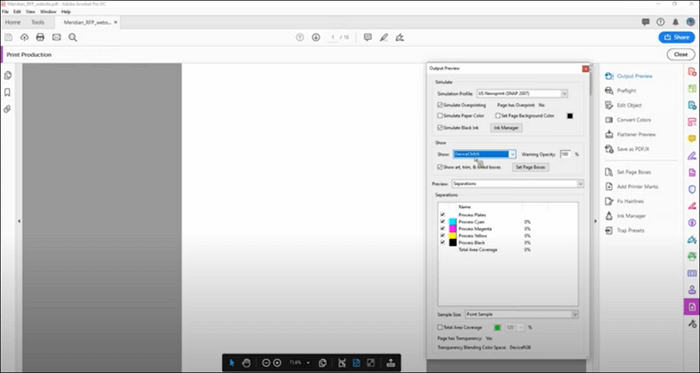Select the hand pan tool

[246, 363]
